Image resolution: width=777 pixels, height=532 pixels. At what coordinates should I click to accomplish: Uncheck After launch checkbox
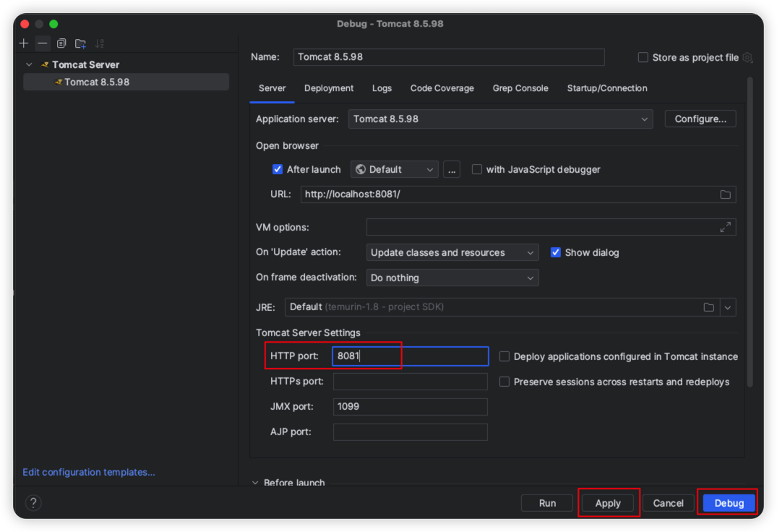pos(278,169)
